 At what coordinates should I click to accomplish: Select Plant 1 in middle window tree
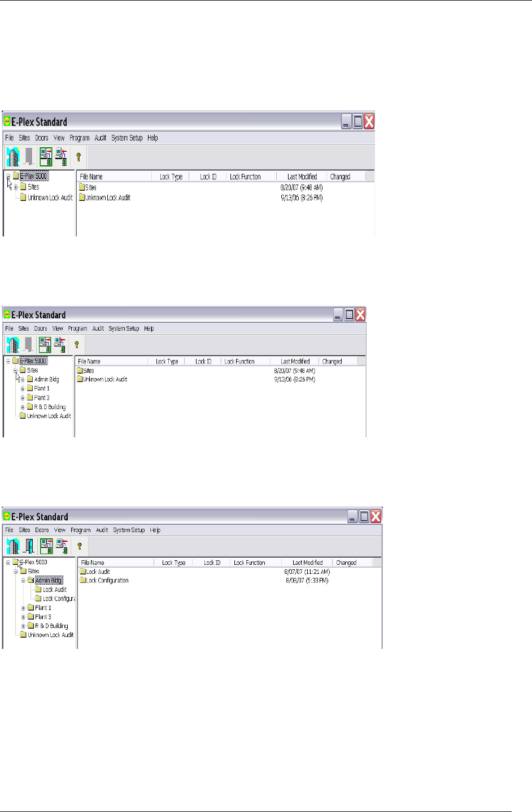(42, 389)
